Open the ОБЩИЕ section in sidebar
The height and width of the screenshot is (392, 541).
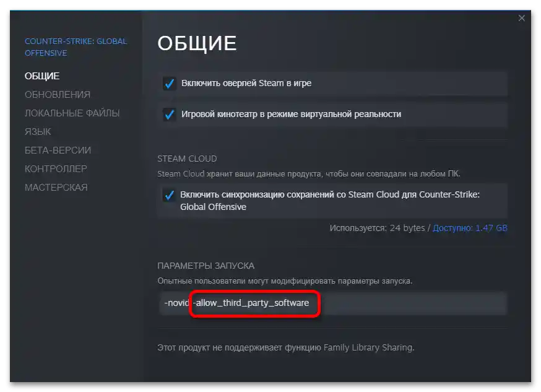point(42,76)
